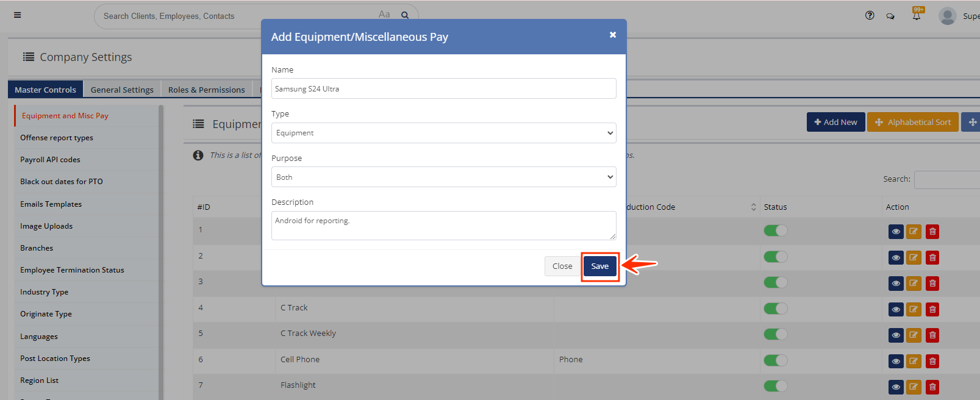Open the Type dropdown showing Equipment
The image size is (980, 400).
pyautogui.click(x=443, y=133)
